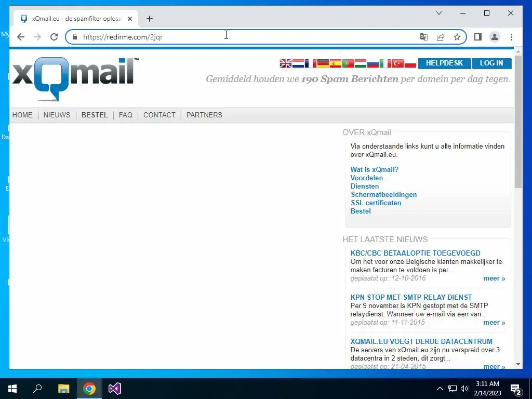Select the French flag language

click(311, 63)
